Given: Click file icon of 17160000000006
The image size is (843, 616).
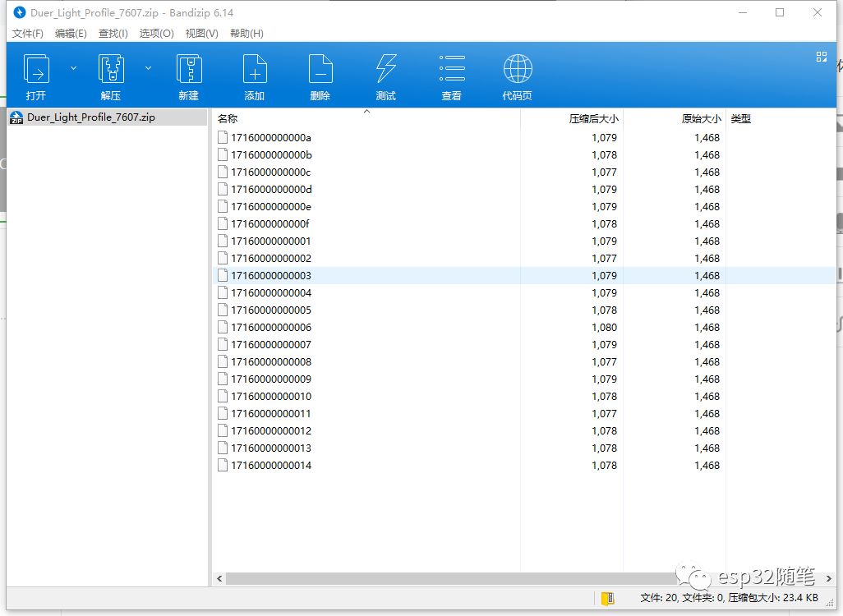Looking at the screenshot, I should tap(223, 327).
